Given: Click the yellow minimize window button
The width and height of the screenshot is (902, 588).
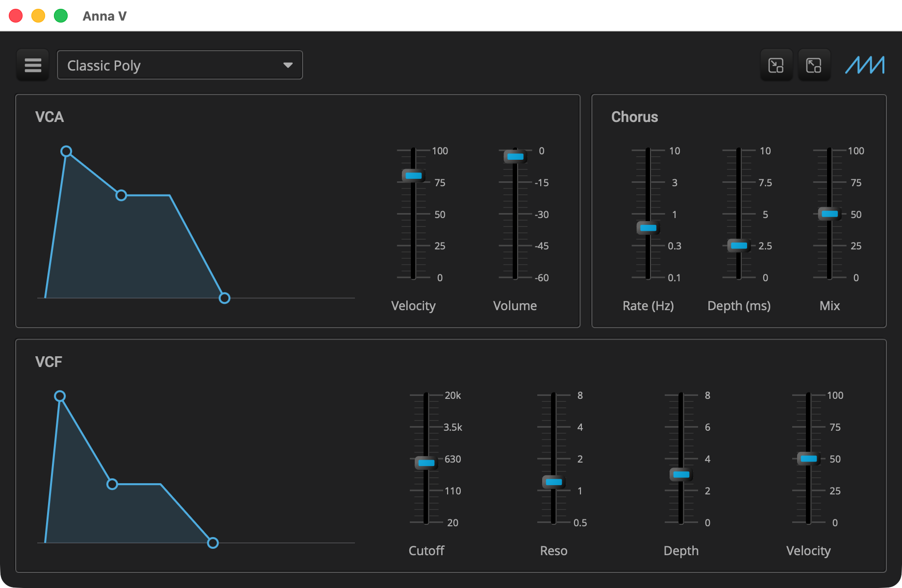Looking at the screenshot, I should pyautogui.click(x=38, y=16).
